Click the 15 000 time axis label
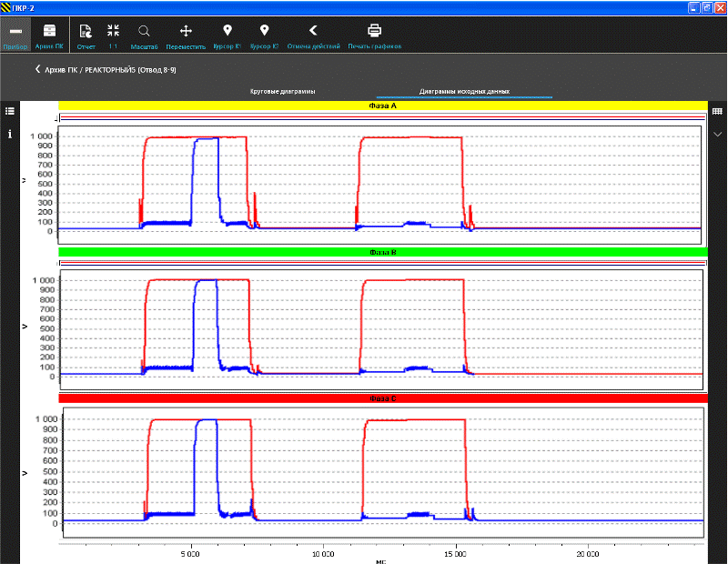The height and width of the screenshot is (564, 728). pyautogui.click(x=455, y=554)
